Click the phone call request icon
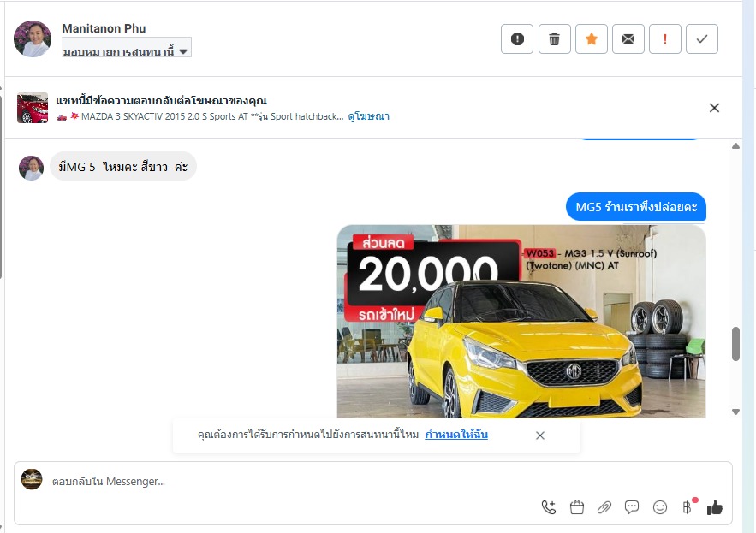This screenshot has height=533, width=756. (549, 507)
